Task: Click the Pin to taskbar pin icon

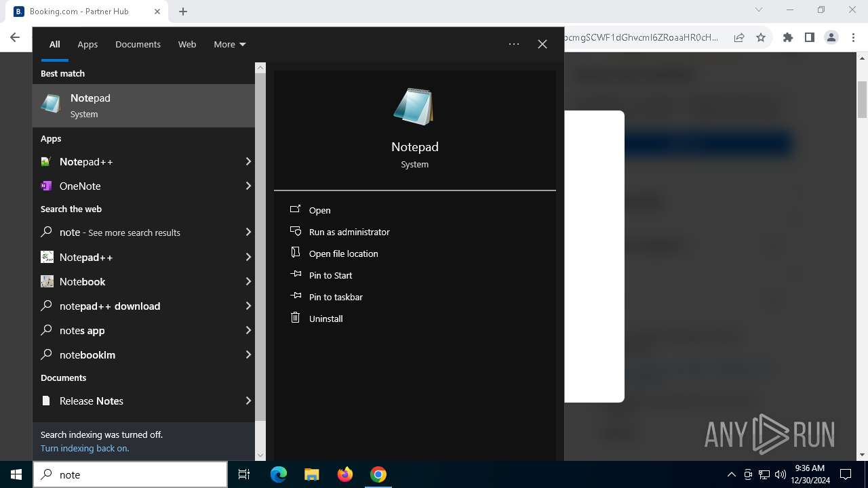Action: point(295,296)
